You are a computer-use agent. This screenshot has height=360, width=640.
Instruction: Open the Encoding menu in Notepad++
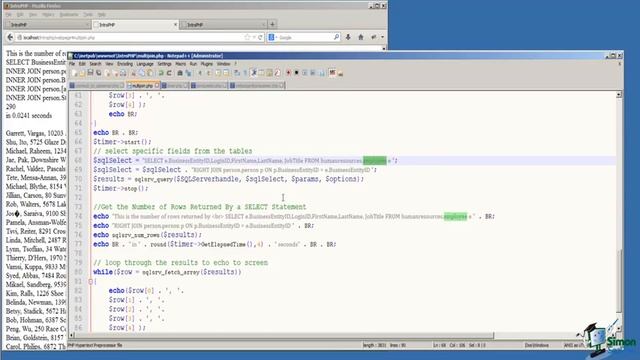(125, 64)
